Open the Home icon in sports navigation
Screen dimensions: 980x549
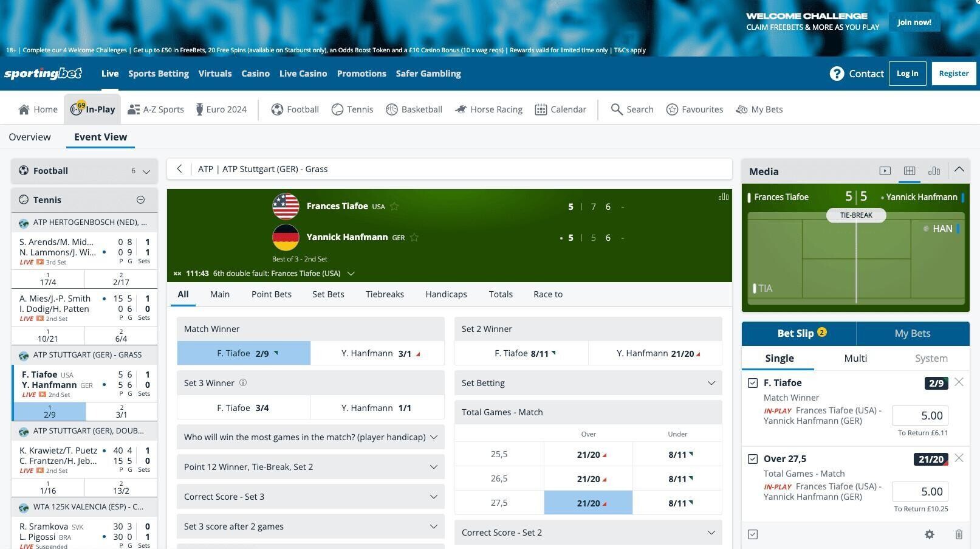coord(24,109)
